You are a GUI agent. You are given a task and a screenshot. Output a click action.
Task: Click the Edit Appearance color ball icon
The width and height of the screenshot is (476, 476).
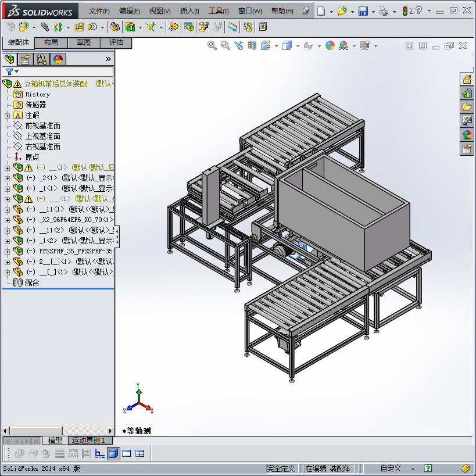330,45
